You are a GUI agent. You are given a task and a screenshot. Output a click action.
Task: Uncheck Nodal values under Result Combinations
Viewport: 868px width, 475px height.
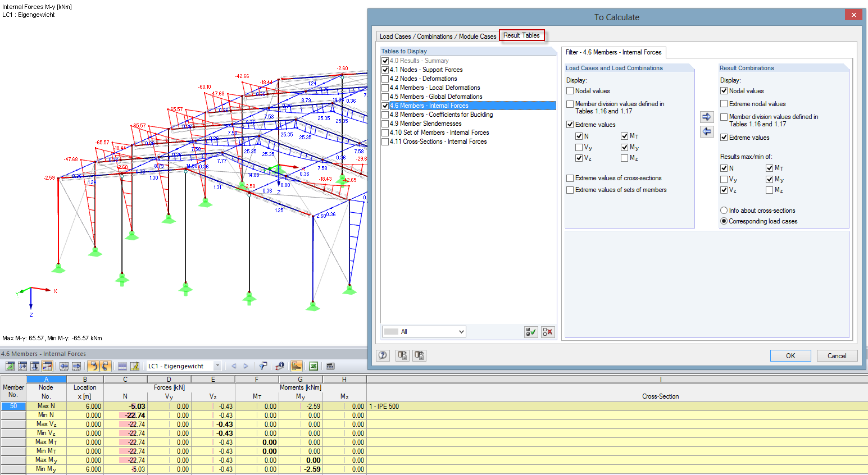(724, 91)
